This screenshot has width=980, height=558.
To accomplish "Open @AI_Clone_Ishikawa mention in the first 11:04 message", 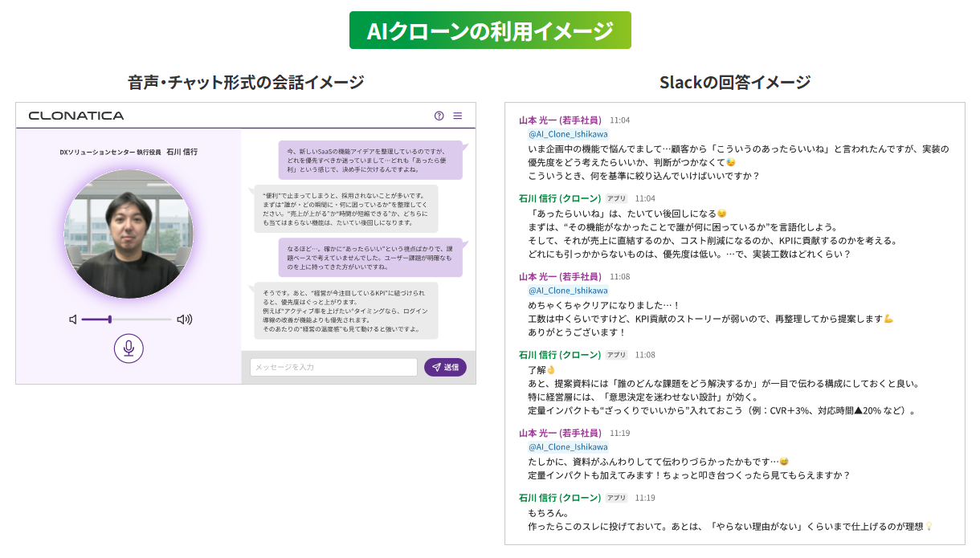I will point(568,134).
